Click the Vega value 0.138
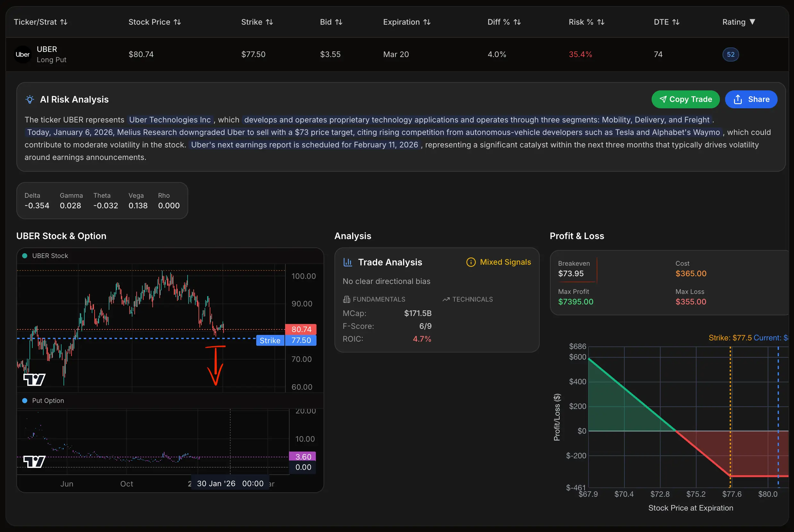 pyautogui.click(x=138, y=206)
